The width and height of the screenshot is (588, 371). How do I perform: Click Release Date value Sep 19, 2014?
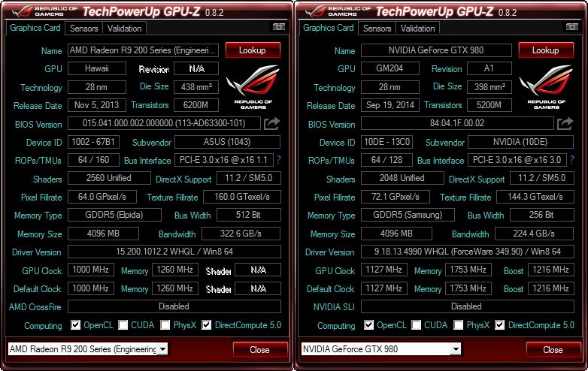tap(390, 105)
